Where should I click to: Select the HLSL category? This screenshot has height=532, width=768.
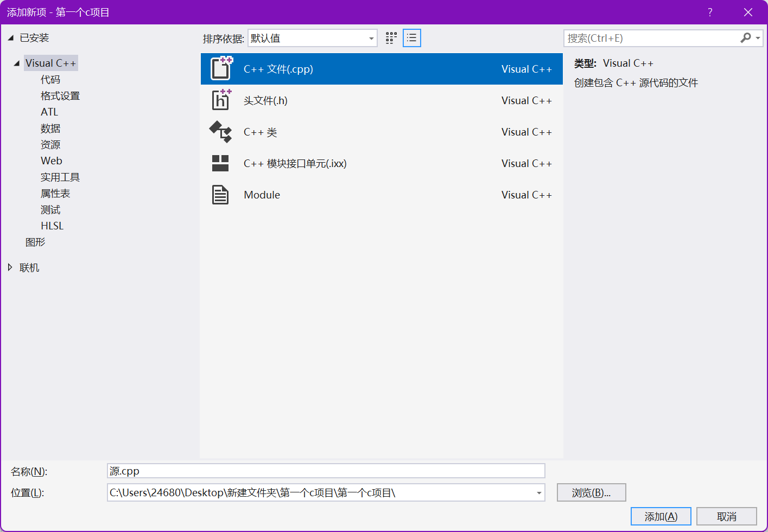click(52, 226)
